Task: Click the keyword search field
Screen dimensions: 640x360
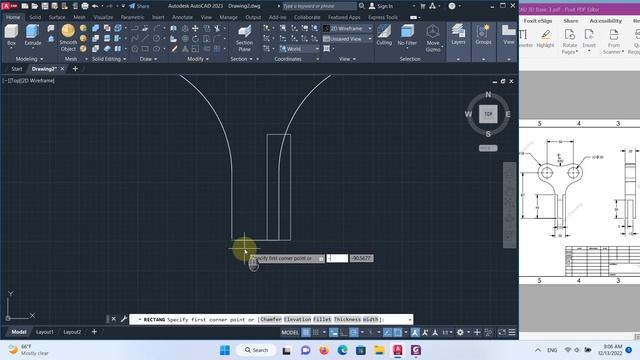Action: 319,6
